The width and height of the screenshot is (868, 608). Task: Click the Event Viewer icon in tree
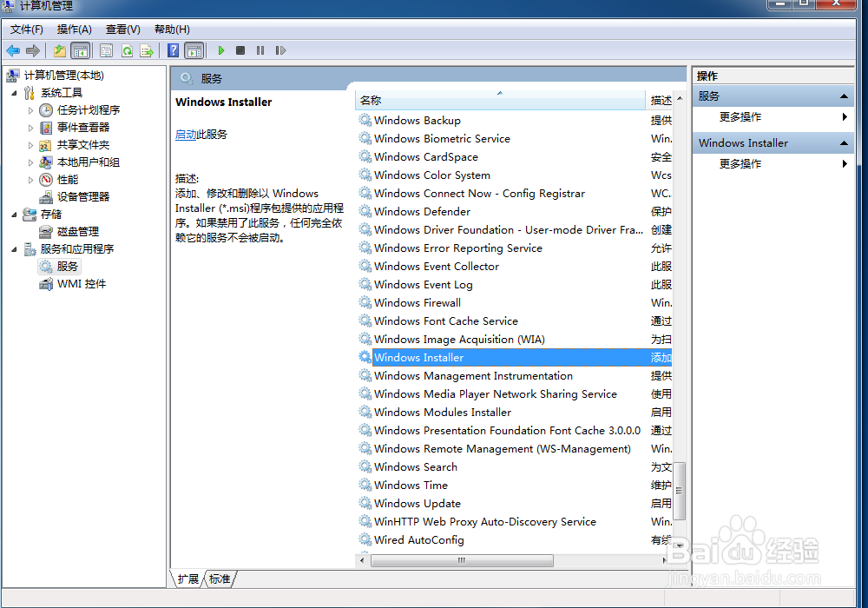click(x=47, y=128)
